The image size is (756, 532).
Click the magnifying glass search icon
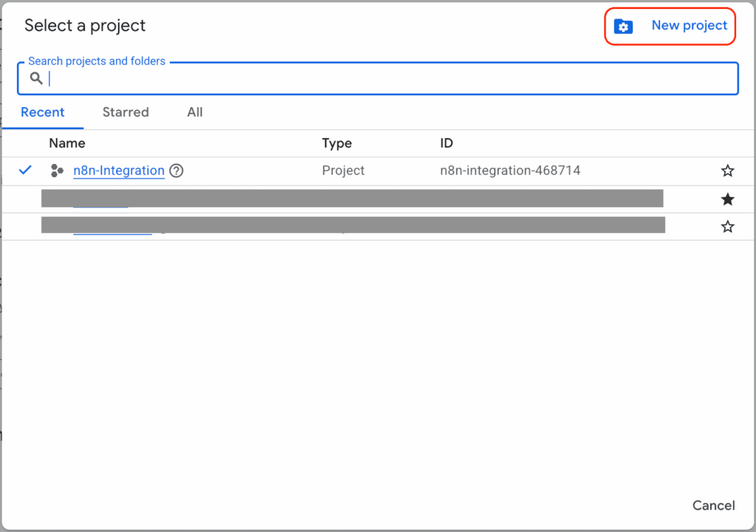pyautogui.click(x=36, y=78)
